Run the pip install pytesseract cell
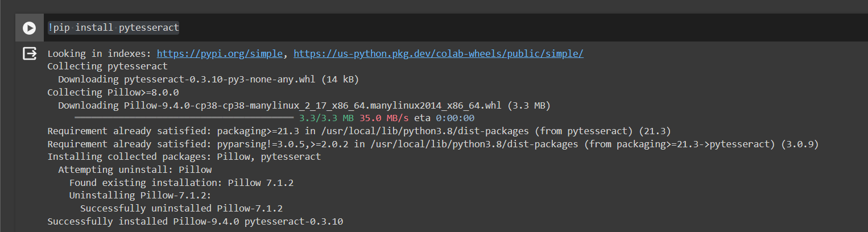Viewport: 868px width, 232px height. coord(29,28)
